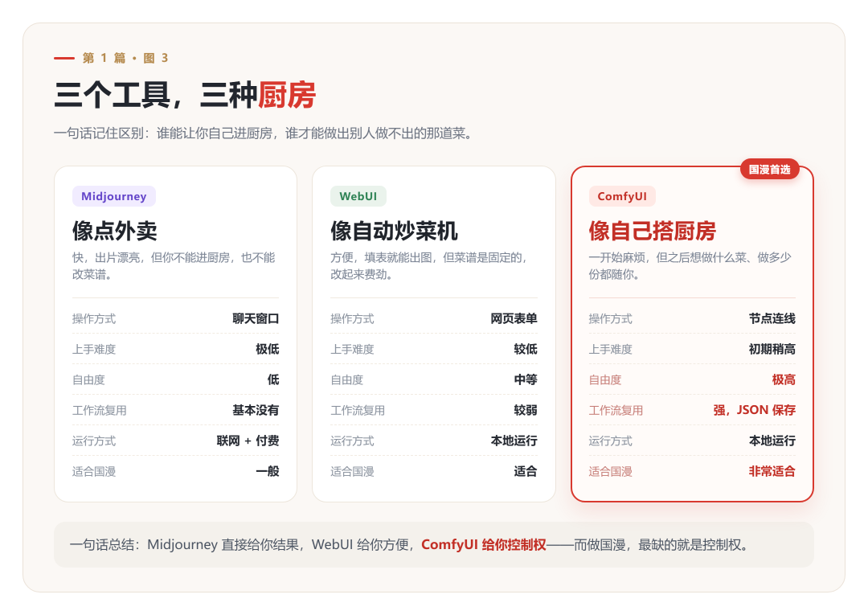This screenshot has height=615, width=868.
Task: Click the red phrase ComfyUI 给你控制权
Action: 484,545
